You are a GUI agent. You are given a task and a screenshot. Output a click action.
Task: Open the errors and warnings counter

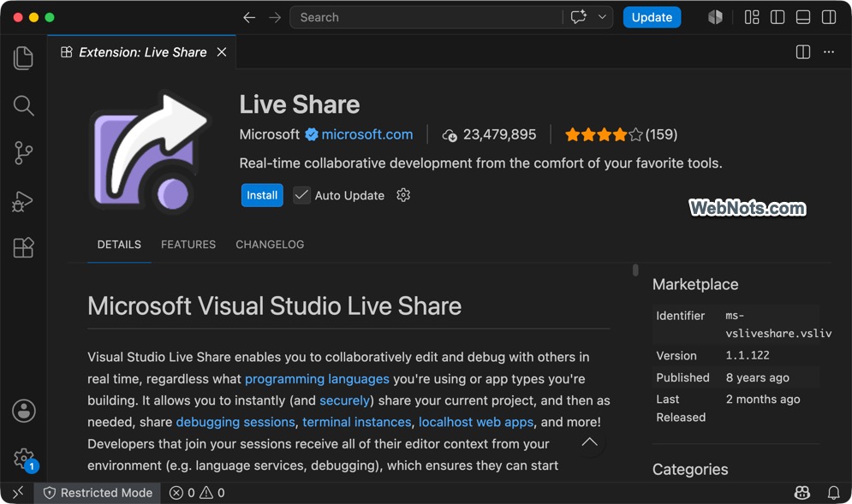tap(197, 493)
